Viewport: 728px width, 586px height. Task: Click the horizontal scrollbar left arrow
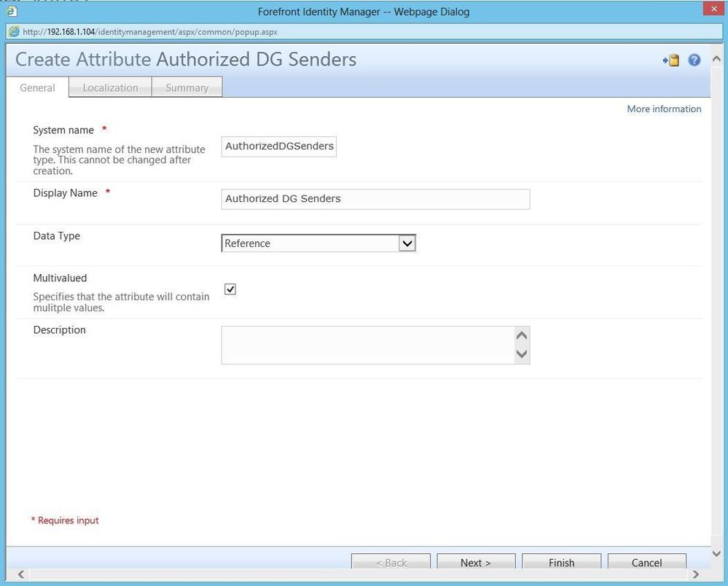point(21,574)
